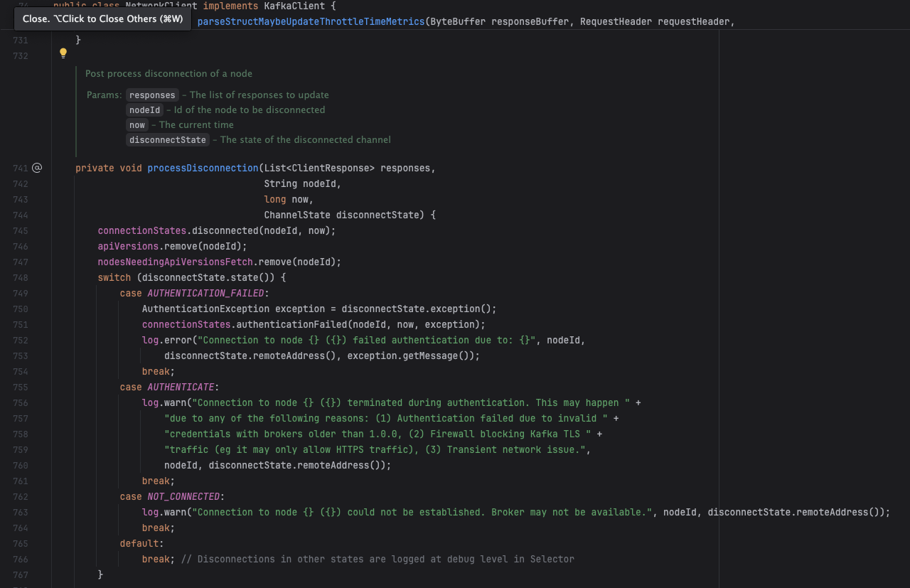Viewport: 910px width, 588px height.
Task: Click the AuthenticationException type on line 750
Action: click(205, 309)
